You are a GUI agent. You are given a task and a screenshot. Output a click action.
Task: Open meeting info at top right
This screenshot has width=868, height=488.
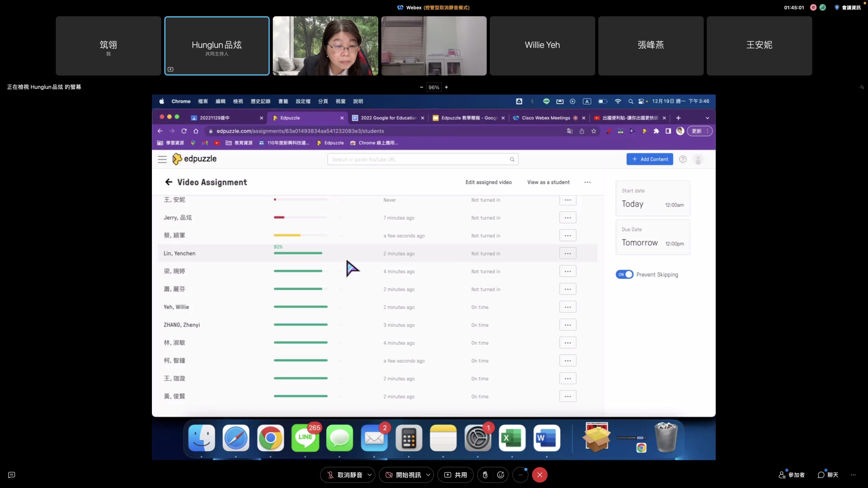[848, 7]
